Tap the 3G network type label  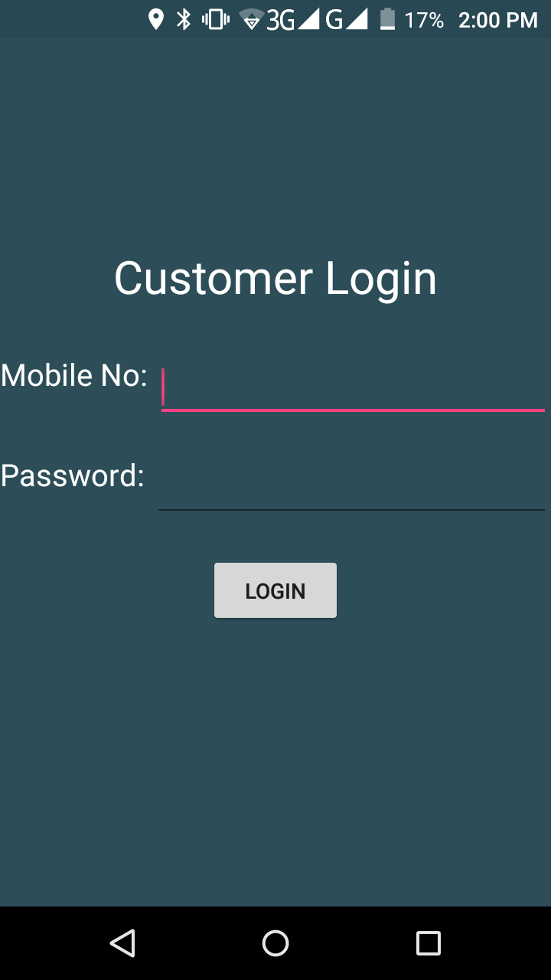[281, 21]
